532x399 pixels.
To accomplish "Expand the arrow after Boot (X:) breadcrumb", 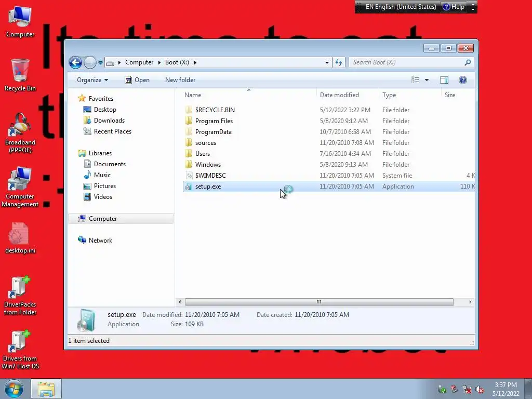I will click(x=195, y=62).
